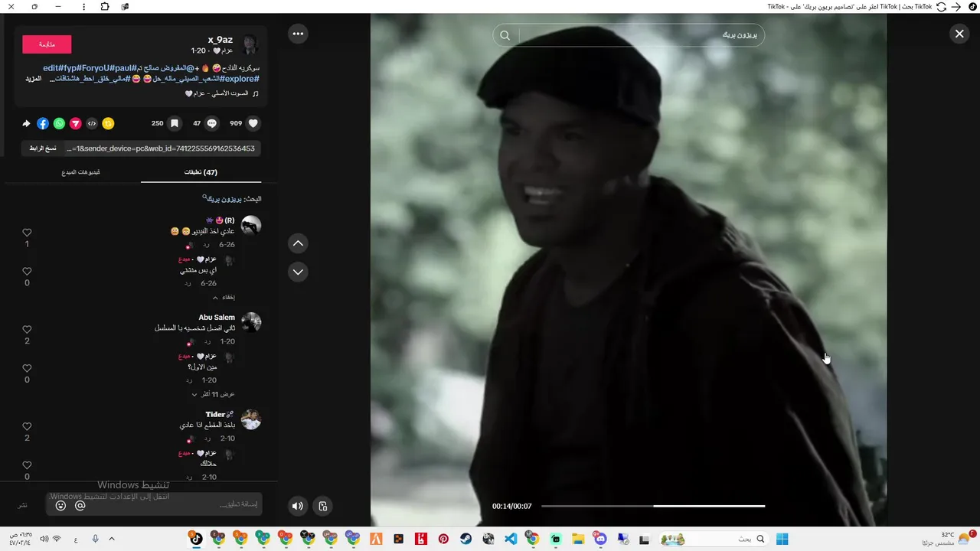
Task: Open Tider's profile picture
Action: click(251, 419)
